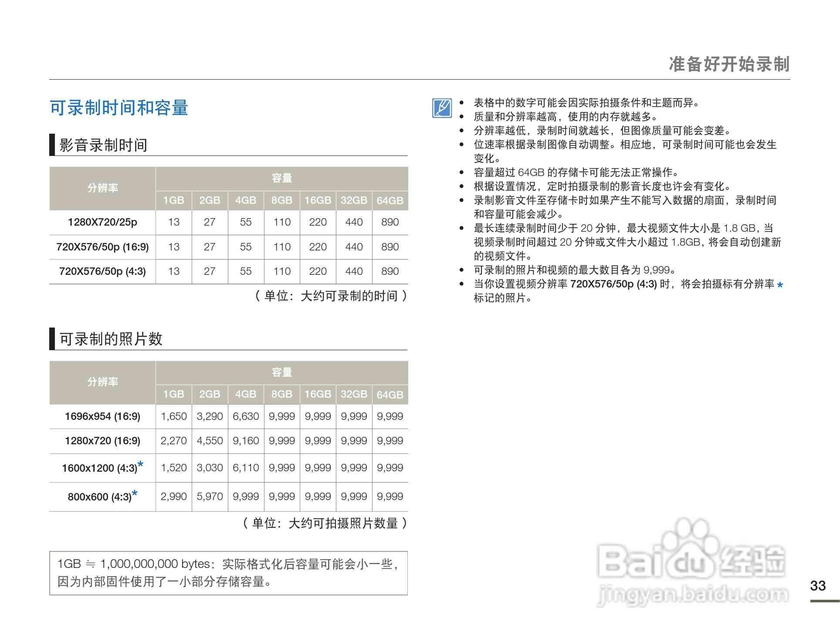Click the 1GB header in the video table
This screenshot has width=840, height=642.
[x=173, y=200]
